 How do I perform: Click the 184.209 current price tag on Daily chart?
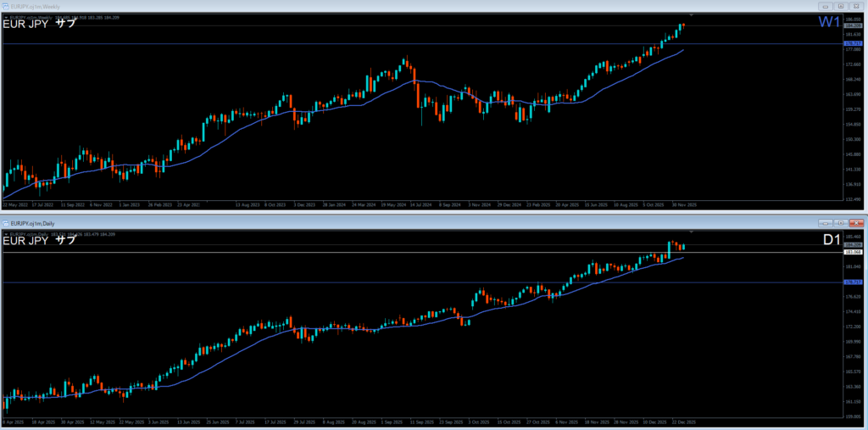click(852, 245)
